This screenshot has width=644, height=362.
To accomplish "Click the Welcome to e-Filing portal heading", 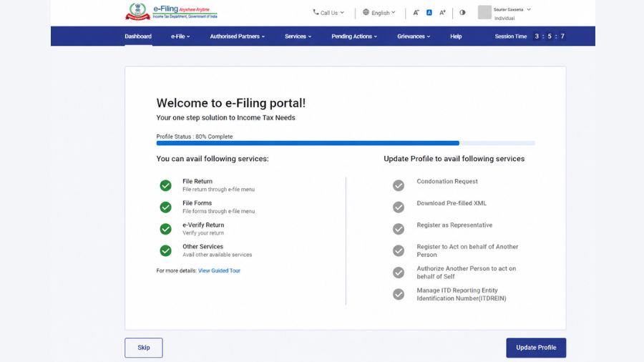I will click(231, 102).
